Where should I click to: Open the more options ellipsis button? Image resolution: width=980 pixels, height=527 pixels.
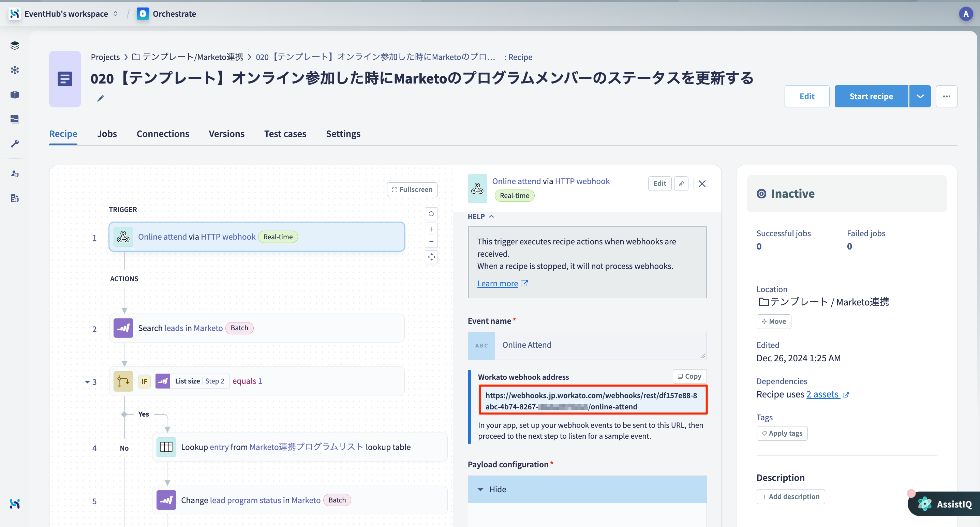pos(947,96)
